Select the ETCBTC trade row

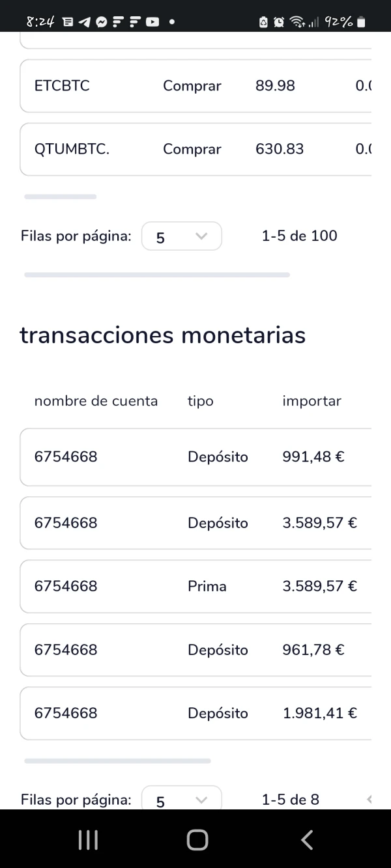tap(195, 86)
